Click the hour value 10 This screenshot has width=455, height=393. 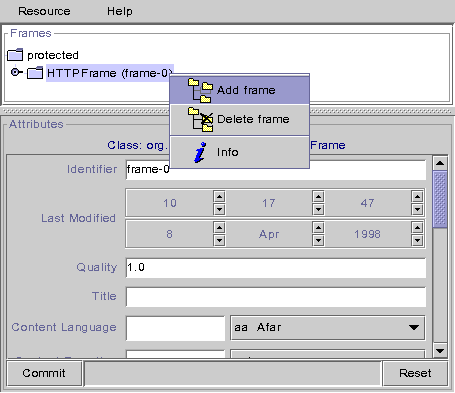(x=170, y=203)
